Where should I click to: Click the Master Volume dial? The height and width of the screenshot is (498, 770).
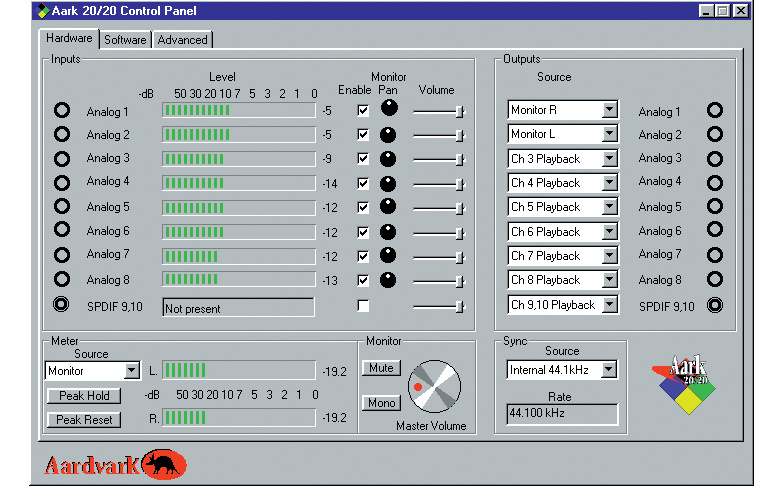[x=434, y=385]
